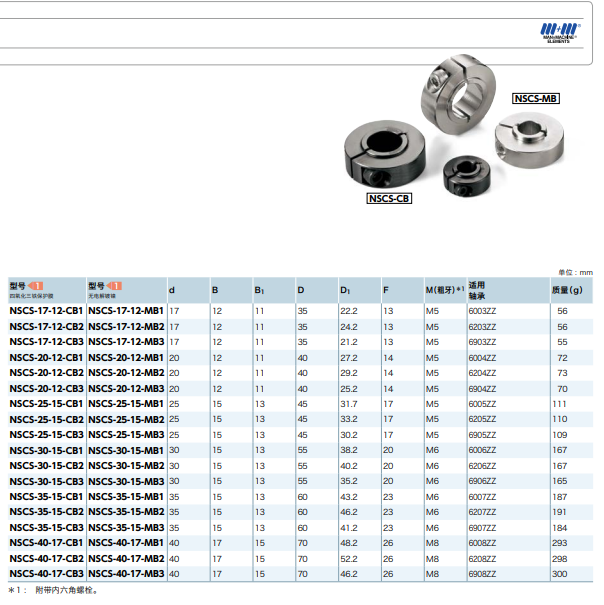
Task: Select model NSCS-30-15-MB1
Action: pyautogui.click(x=126, y=451)
